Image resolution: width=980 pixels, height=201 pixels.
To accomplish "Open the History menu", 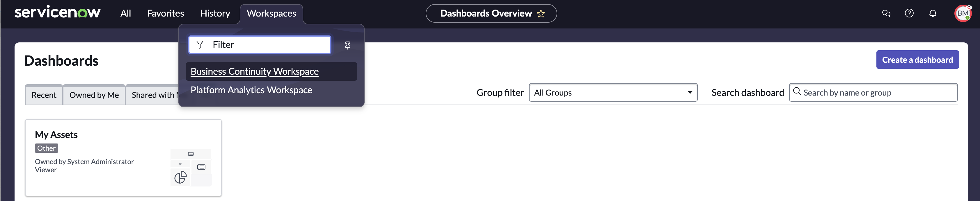I will (x=215, y=13).
